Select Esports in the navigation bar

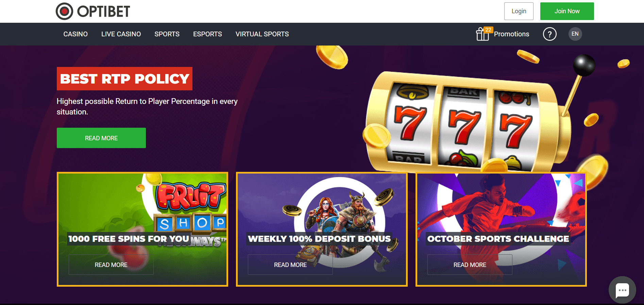[x=207, y=34]
